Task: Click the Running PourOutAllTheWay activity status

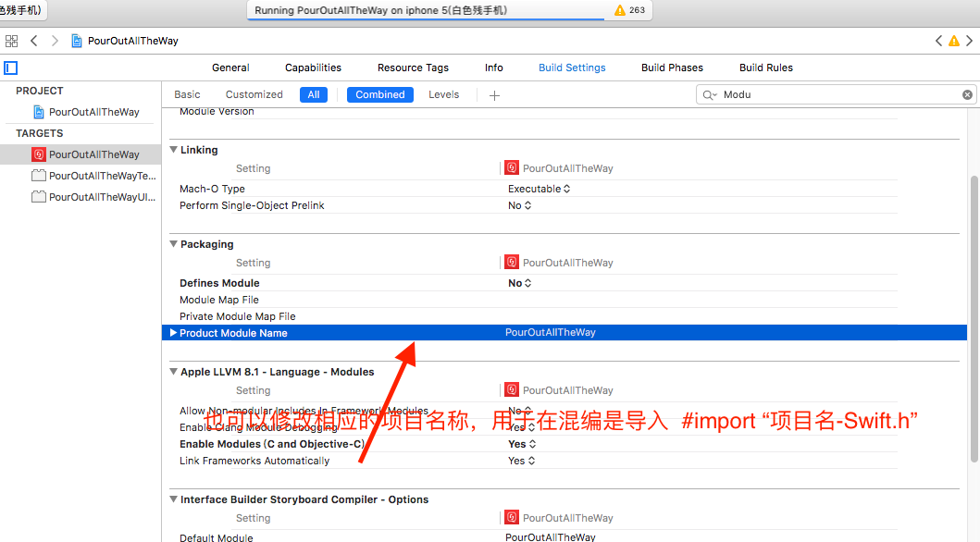Action: [380, 10]
